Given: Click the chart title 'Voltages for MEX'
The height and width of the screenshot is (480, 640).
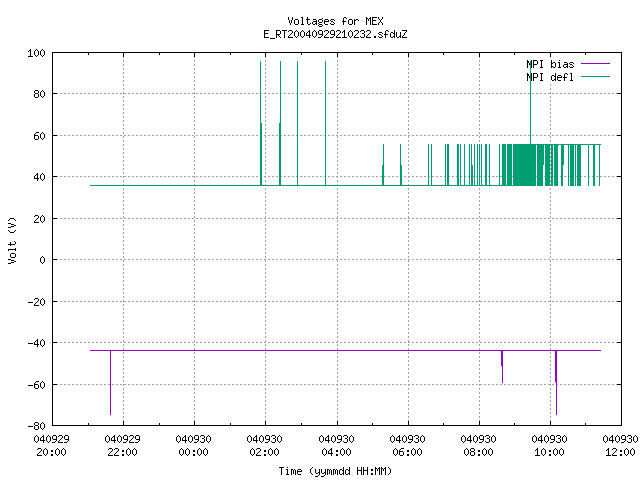Looking at the screenshot, I should (335, 21).
